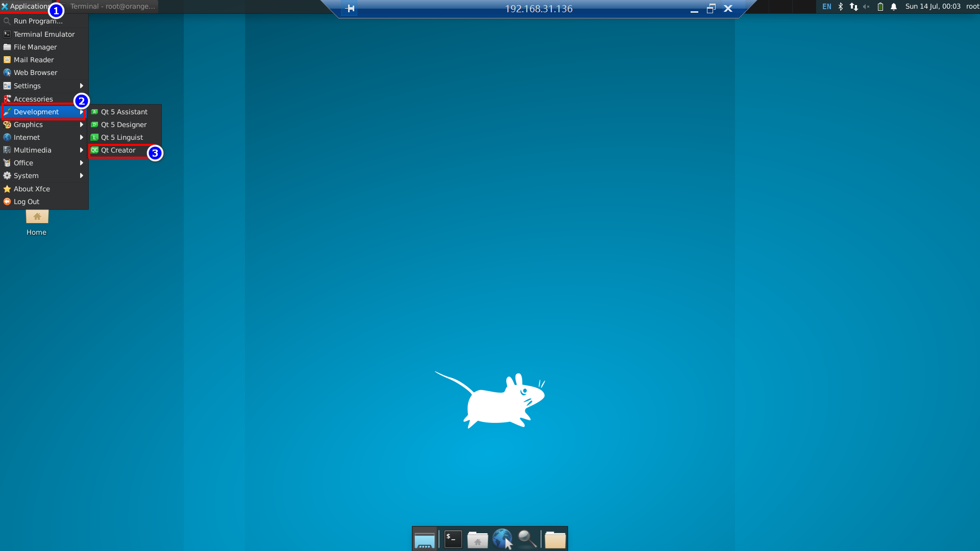Open Qt 5 Designer entry
Screen dimensions: 980x551
124,125
